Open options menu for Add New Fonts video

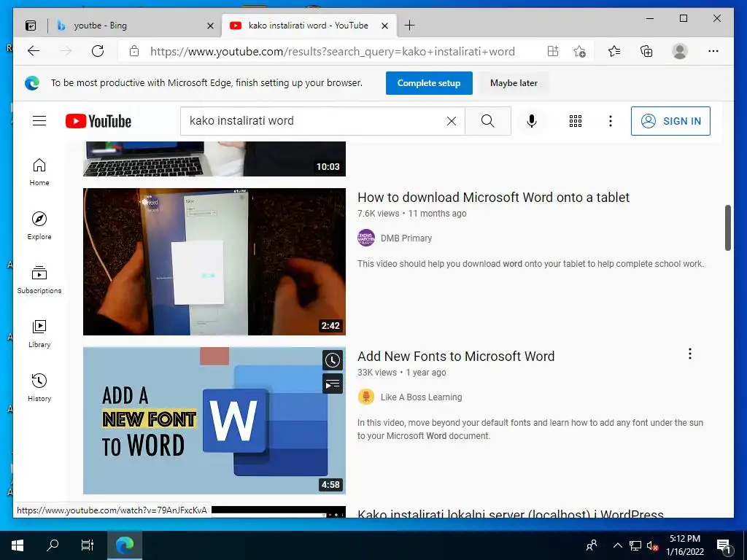(x=690, y=354)
